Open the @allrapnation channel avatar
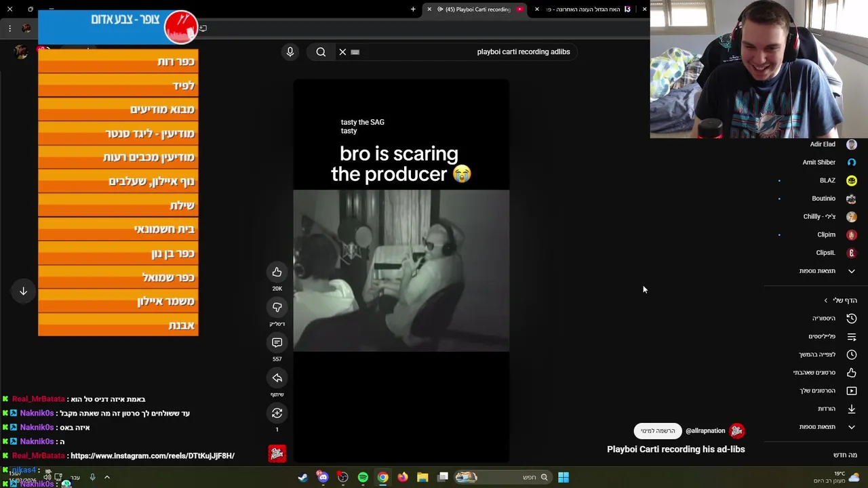 [x=736, y=430]
